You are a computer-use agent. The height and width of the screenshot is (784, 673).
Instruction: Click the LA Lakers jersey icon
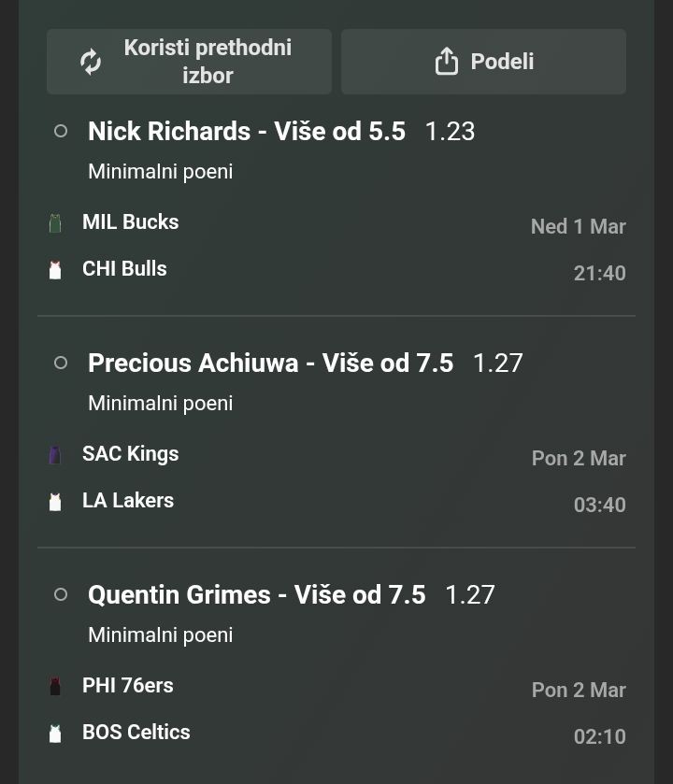tap(55, 501)
